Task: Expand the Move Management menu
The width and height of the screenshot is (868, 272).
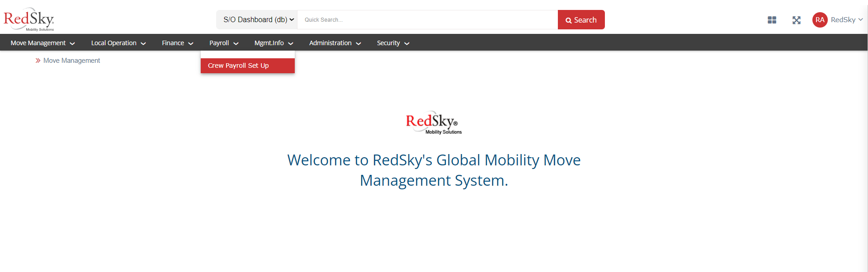Action: [42, 43]
